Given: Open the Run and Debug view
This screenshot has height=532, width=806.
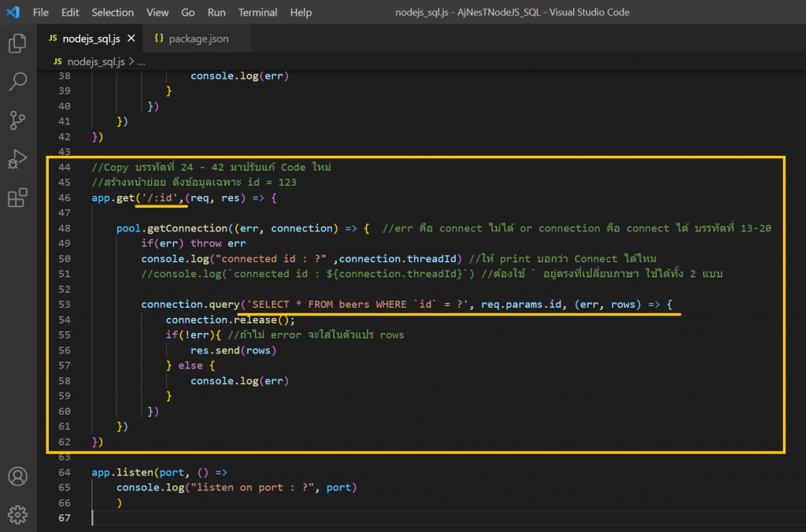Looking at the screenshot, I should coord(17,159).
